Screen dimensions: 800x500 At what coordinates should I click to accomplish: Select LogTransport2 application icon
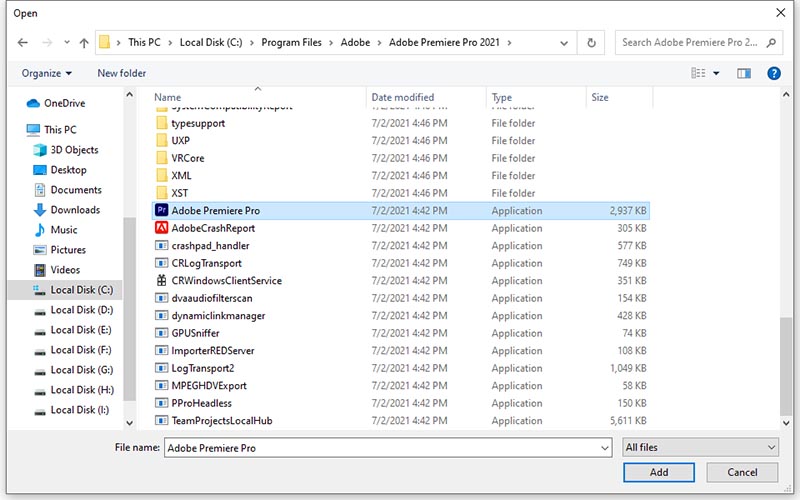(x=162, y=368)
